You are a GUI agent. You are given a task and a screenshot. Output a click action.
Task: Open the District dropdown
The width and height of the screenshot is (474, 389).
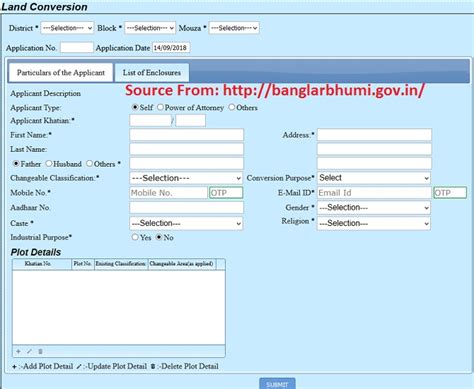[x=67, y=28]
